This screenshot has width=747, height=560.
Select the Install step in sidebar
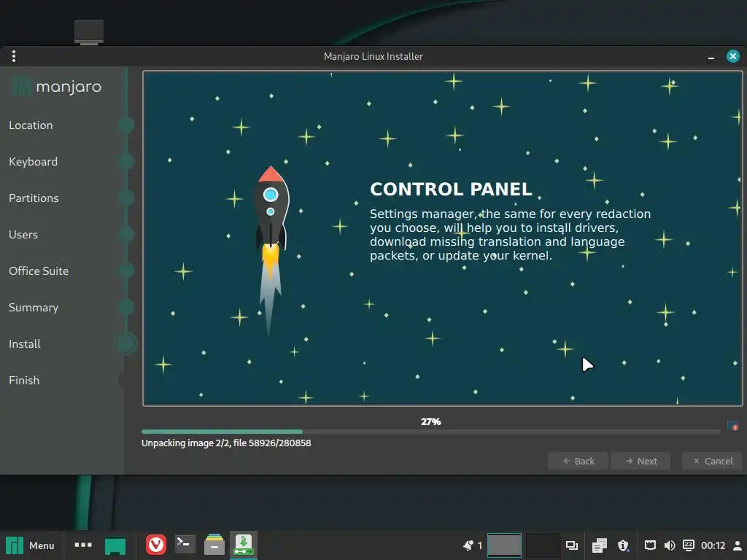tap(24, 344)
